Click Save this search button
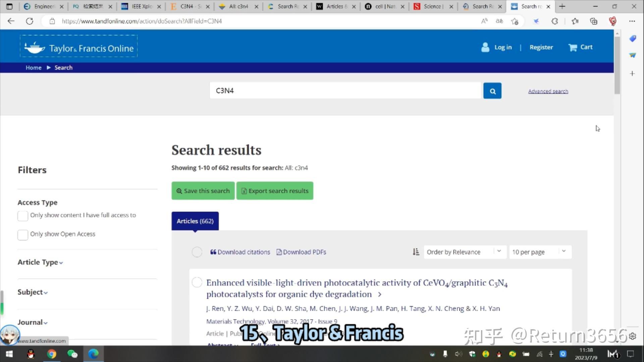Image resolution: width=644 pixels, height=362 pixels. (x=203, y=191)
